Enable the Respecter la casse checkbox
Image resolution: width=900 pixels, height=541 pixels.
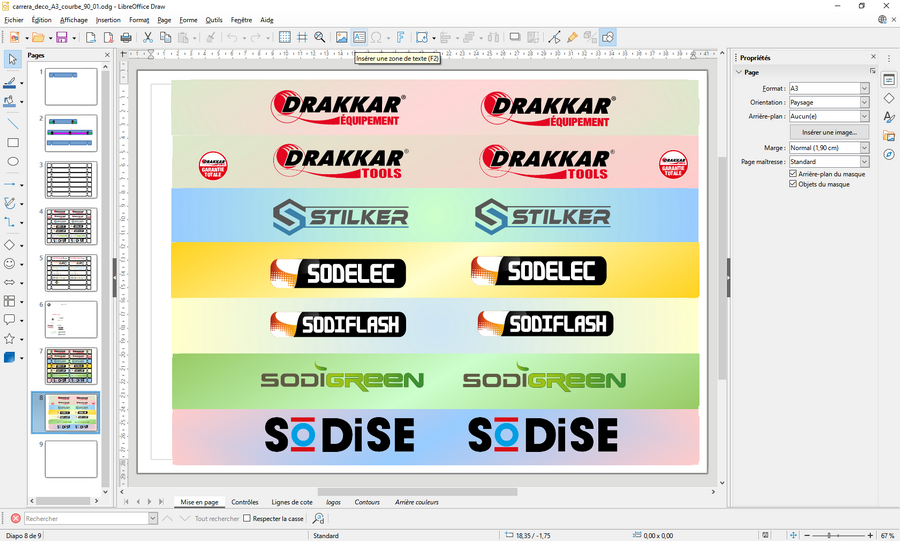[x=247, y=518]
